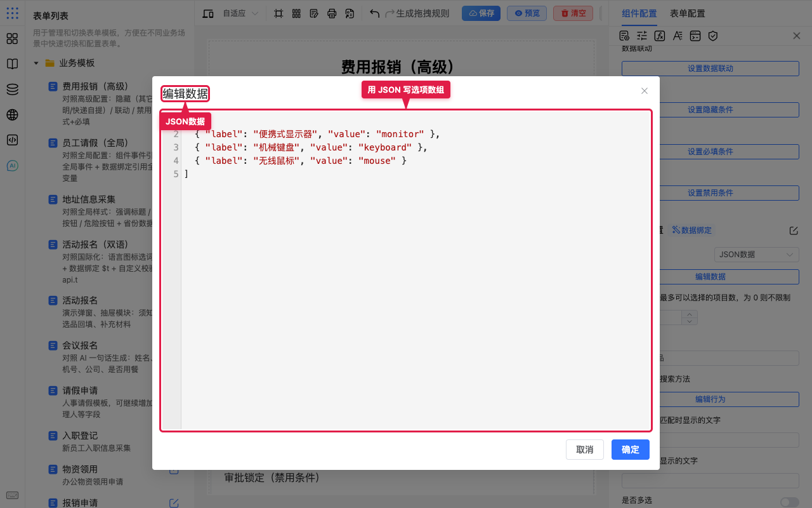Click the 预览 button in toolbar

click(x=527, y=13)
